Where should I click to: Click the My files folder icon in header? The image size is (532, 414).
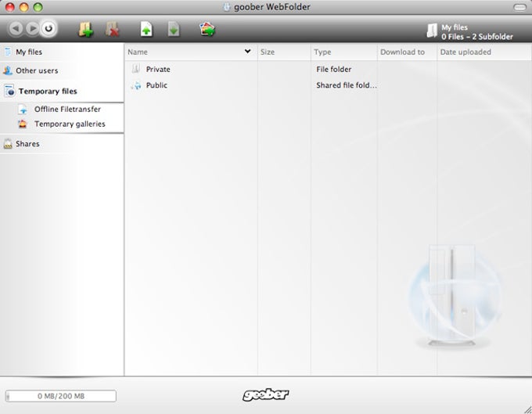tap(432, 31)
